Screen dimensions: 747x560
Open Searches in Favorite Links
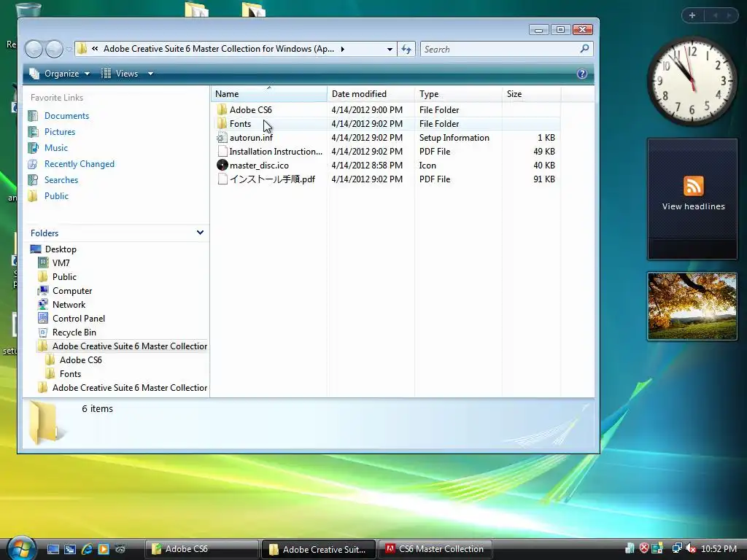click(61, 180)
